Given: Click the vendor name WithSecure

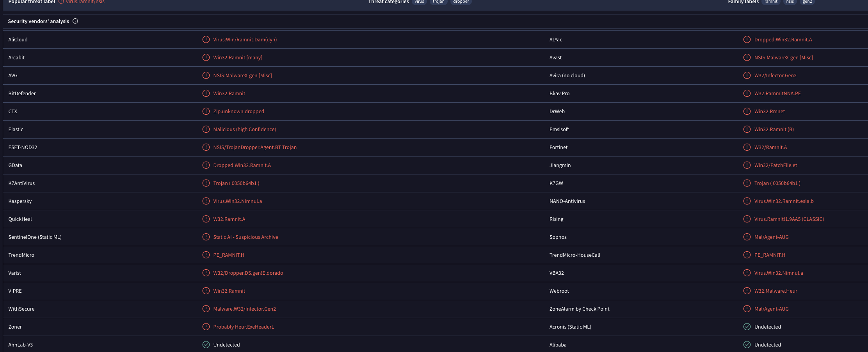Looking at the screenshot, I should 21,309.
